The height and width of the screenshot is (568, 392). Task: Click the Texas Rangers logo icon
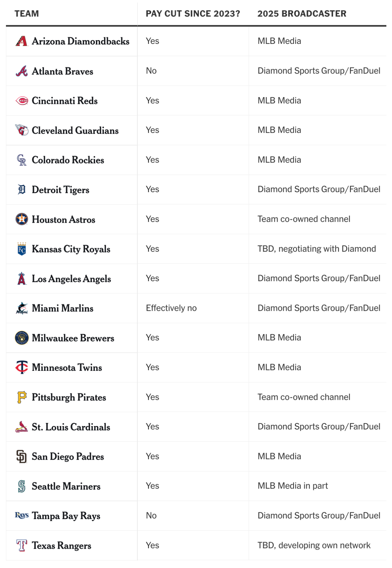(21, 545)
